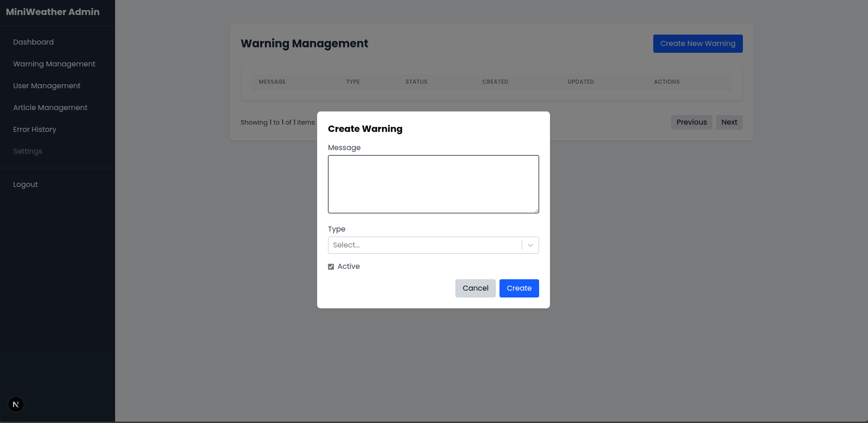Click the Create New Warning button
868x423 pixels.
click(698, 44)
